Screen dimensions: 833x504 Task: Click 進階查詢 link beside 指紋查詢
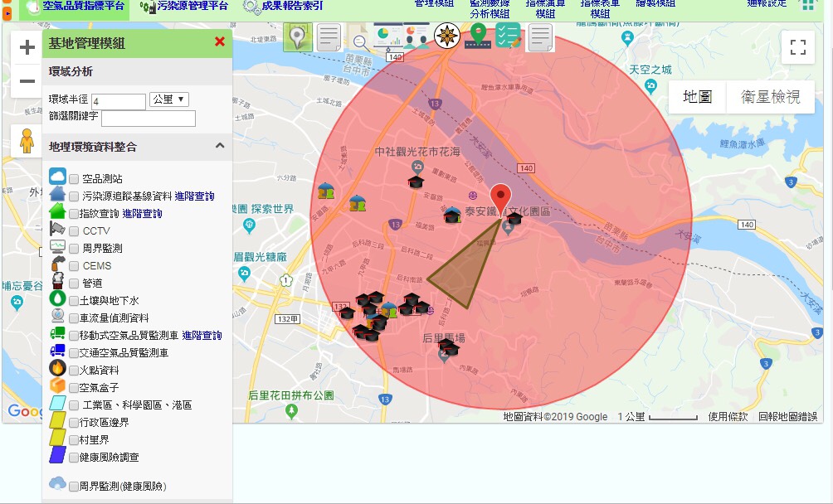[x=142, y=214]
